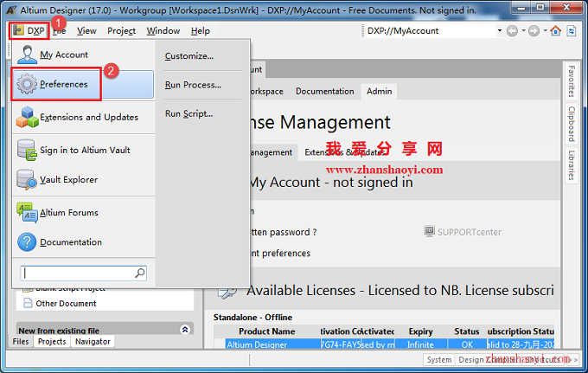Expand the address bar dropdown arrow
Screen dimensions: 588x373
[500, 31]
